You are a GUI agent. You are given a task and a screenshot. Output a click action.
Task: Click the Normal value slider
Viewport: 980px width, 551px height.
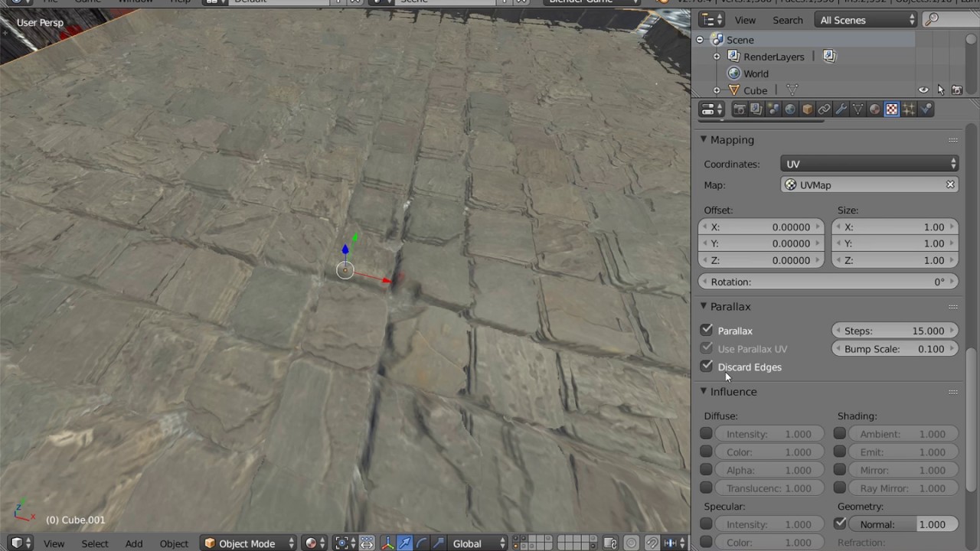902,524
